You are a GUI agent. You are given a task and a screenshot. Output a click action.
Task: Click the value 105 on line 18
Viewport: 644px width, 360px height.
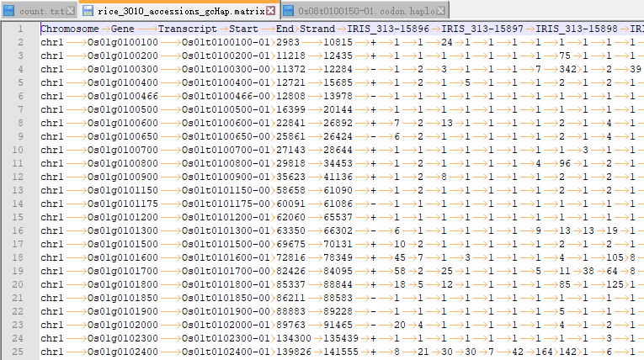(x=615, y=257)
